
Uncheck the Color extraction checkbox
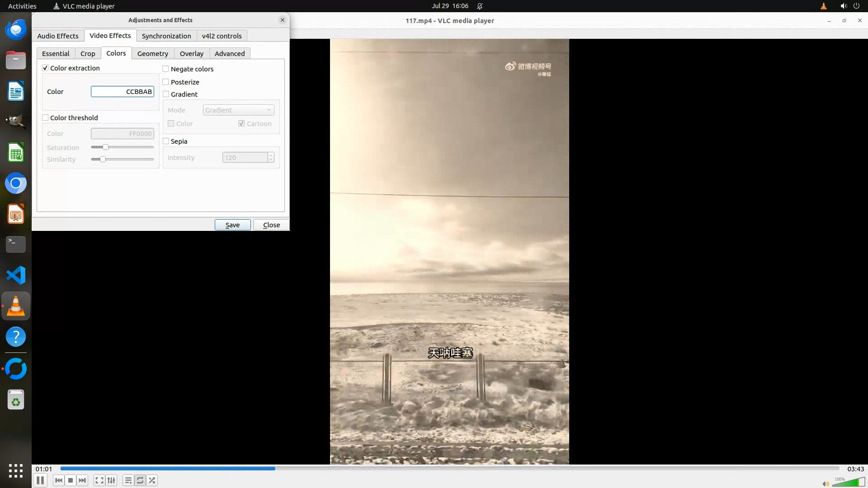pyautogui.click(x=45, y=68)
